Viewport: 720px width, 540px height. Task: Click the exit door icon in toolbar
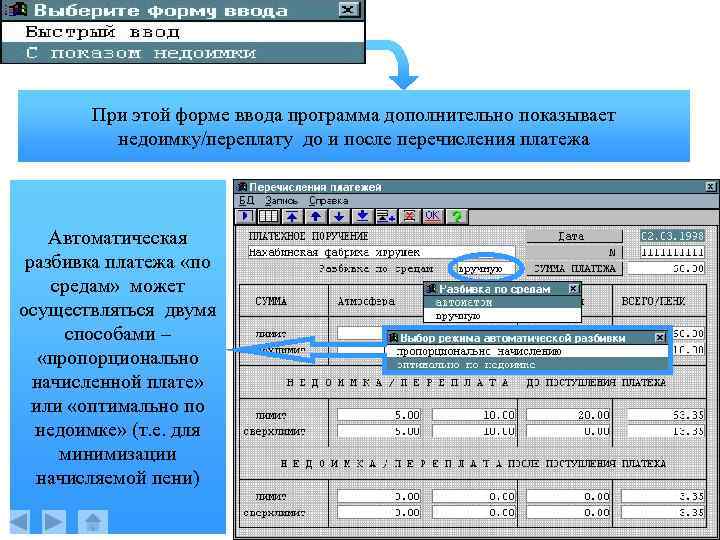coord(246,216)
